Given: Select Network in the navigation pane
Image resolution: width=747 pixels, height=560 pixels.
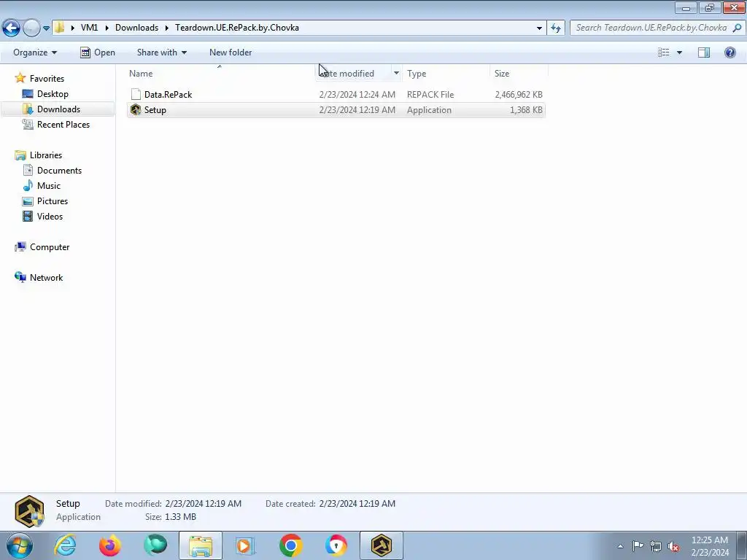Looking at the screenshot, I should [x=46, y=278].
